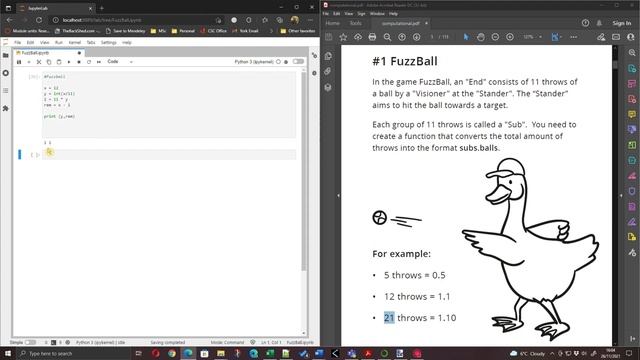Click the Sign In button in Acrobat
This screenshot has height=360, width=640.
coord(622,23)
